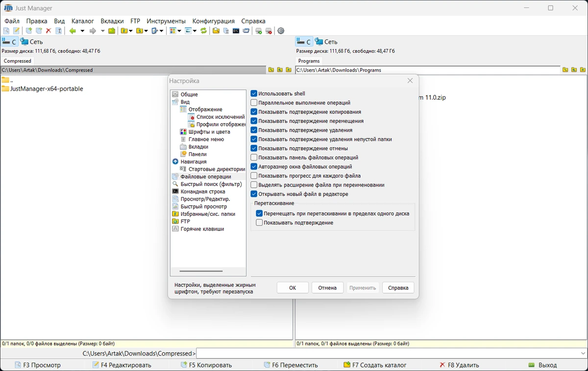Open the forward-history dropdown arrow
This screenshot has height=371, width=588.
coord(102,31)
